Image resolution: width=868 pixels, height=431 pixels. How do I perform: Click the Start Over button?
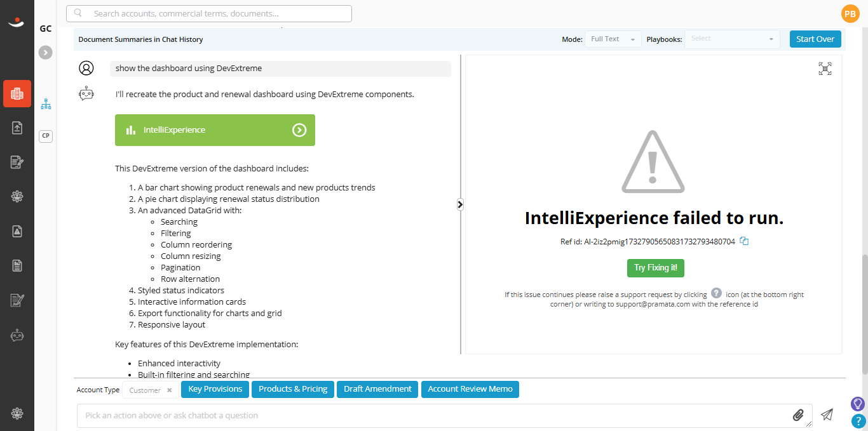pos(815,39)
